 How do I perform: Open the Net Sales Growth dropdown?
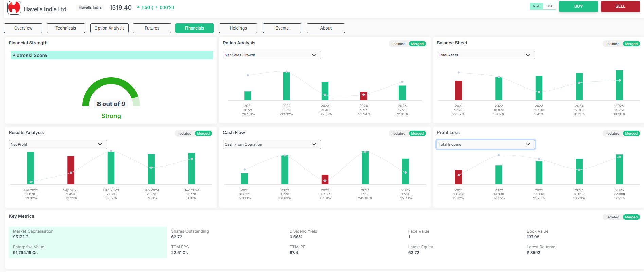[x=272, y=55]
